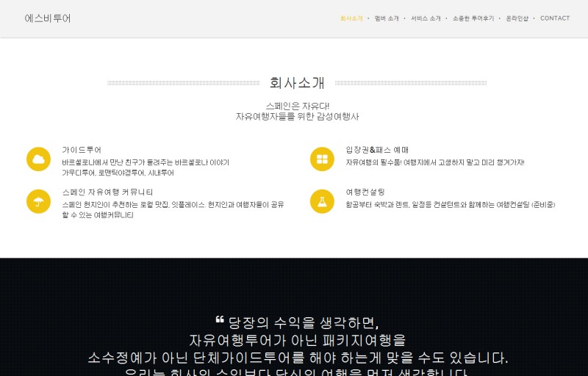Click the quotation mark icon before 당장의
Image resolution: width=588 pixels, height=376 pixels.
pyautogui.click(x=219, y=320)
